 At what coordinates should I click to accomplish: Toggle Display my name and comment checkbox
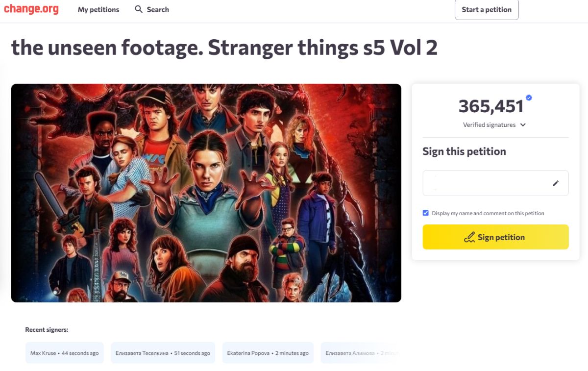[425, 213]
